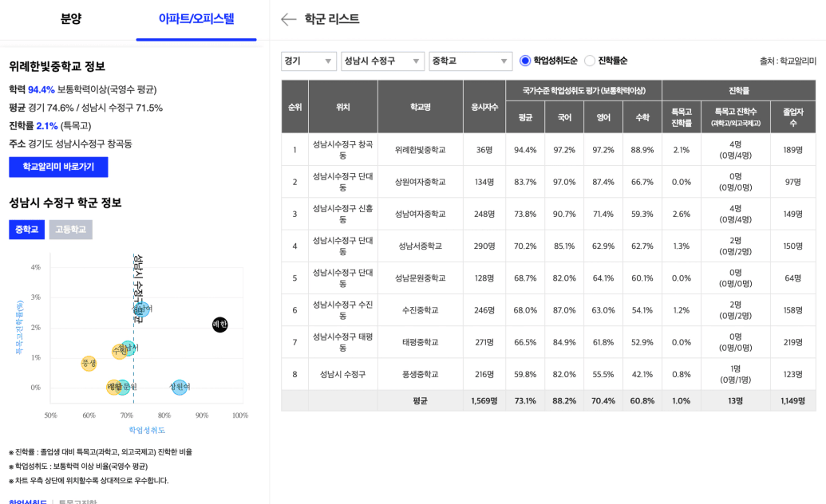Screen dimensions: 826x504
Task: Click the 순위 column header
Action: (x=295, y=107)
